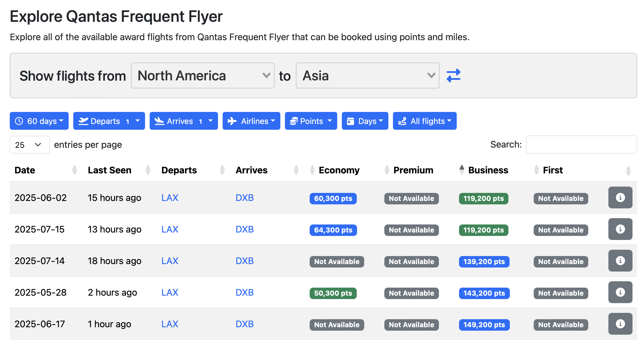This screenshot has height=341, width=644.
Task: Click LAX link in first row
Action: [x=170, y=198]
